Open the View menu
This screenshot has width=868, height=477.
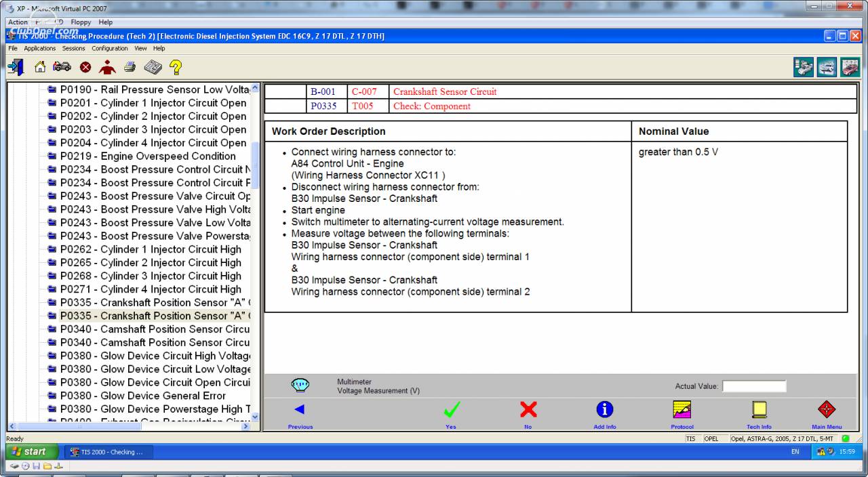point(140,49)
